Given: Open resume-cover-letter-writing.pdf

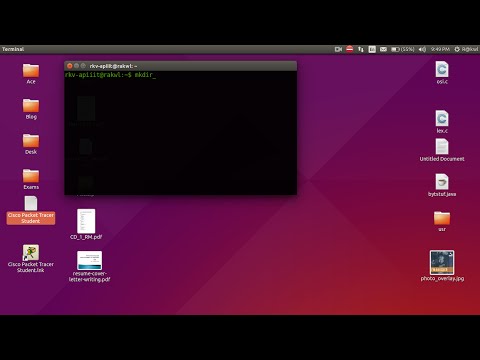Looking at the screenshot, I should point(89,260).
